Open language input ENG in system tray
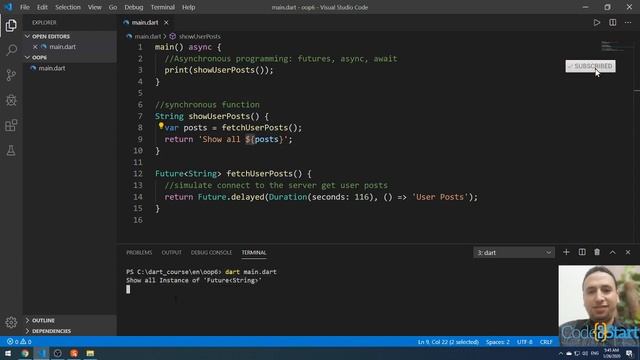Image resolution: width=640 pixels, height=360 pixels. 595,353
